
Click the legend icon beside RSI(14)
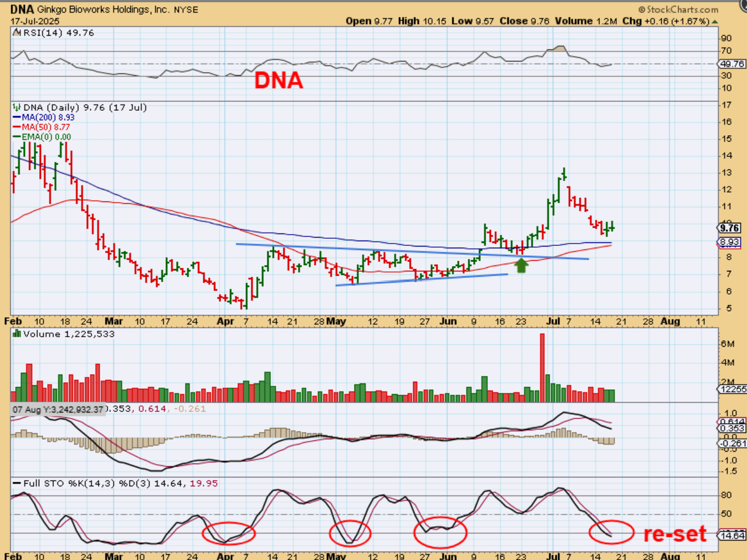coord(16,32)
